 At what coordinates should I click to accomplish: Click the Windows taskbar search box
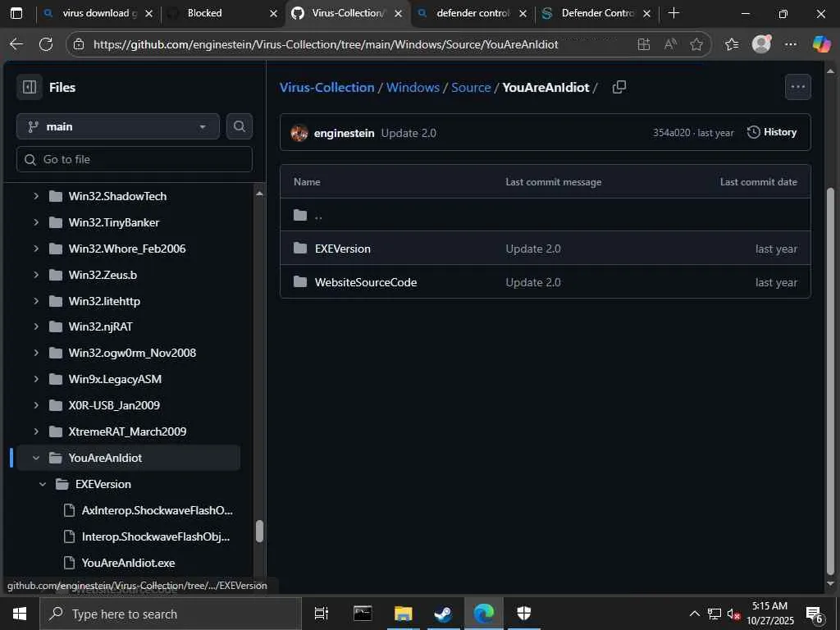[171, 614]
